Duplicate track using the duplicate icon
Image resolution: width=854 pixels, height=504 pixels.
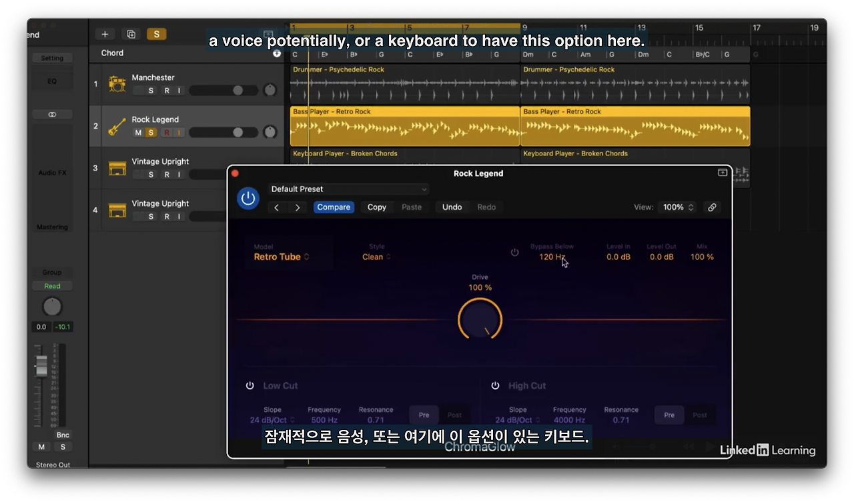tap(131, 34)
